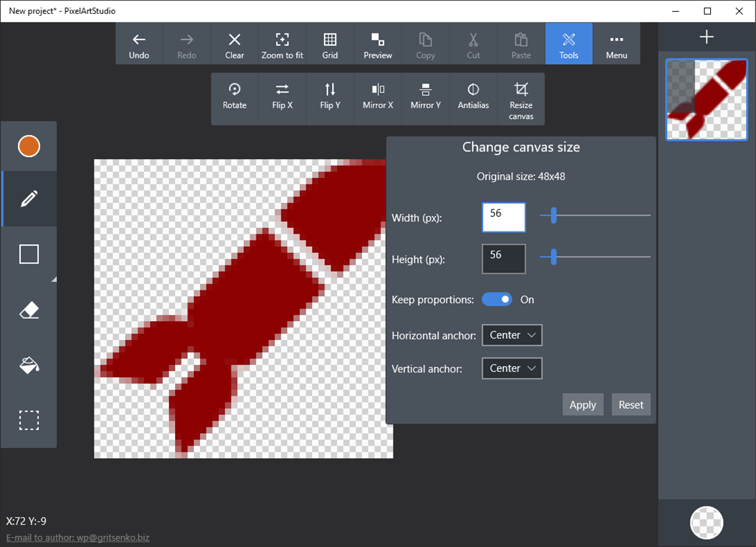Open the Resize canvas panel
Image resolution: width=756 pixels, height=547 pixels.
pyautogui.click(x=521, y=99)
